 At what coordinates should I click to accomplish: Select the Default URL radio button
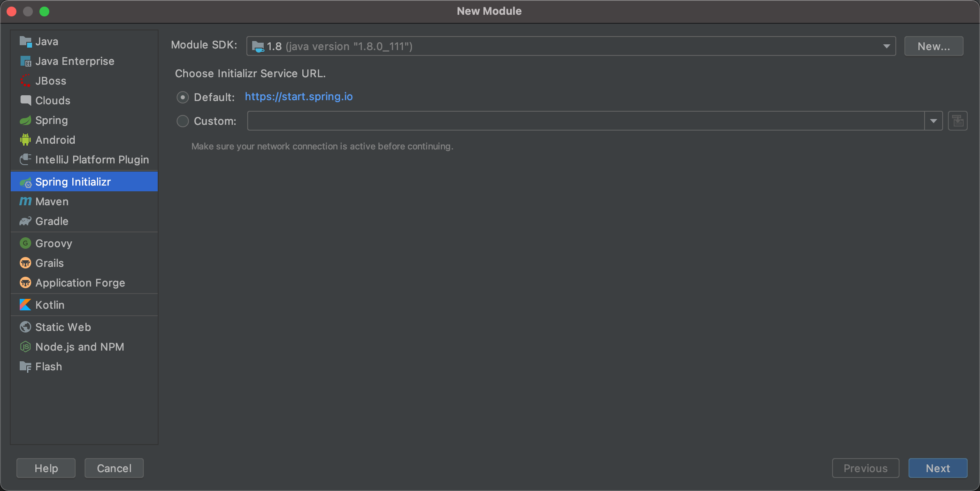pos(183,97)
